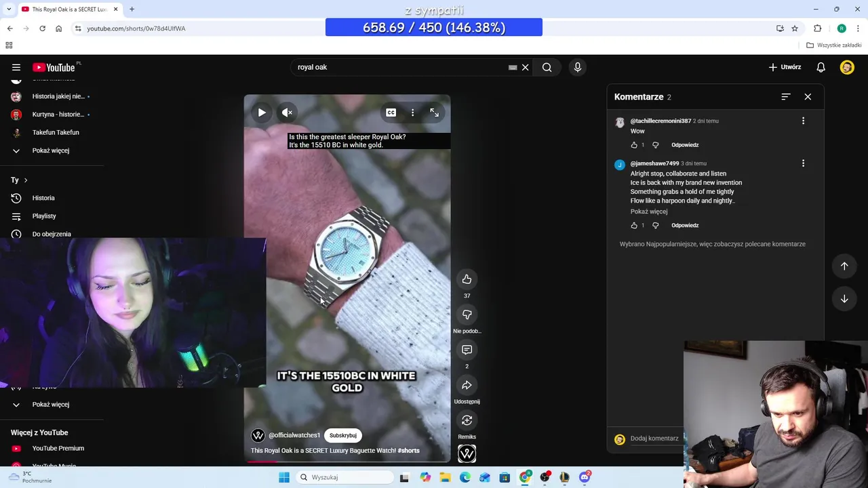Screen dimensions: 868x488
Task: Open the Windows Start menu
Action: (x=284, y=477)
